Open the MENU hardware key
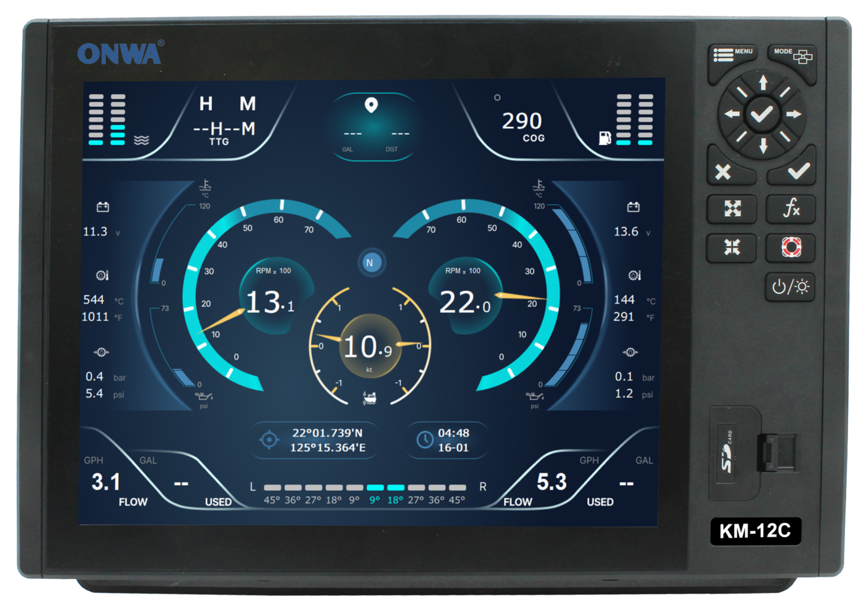868x611 pixels. point(732,55)
